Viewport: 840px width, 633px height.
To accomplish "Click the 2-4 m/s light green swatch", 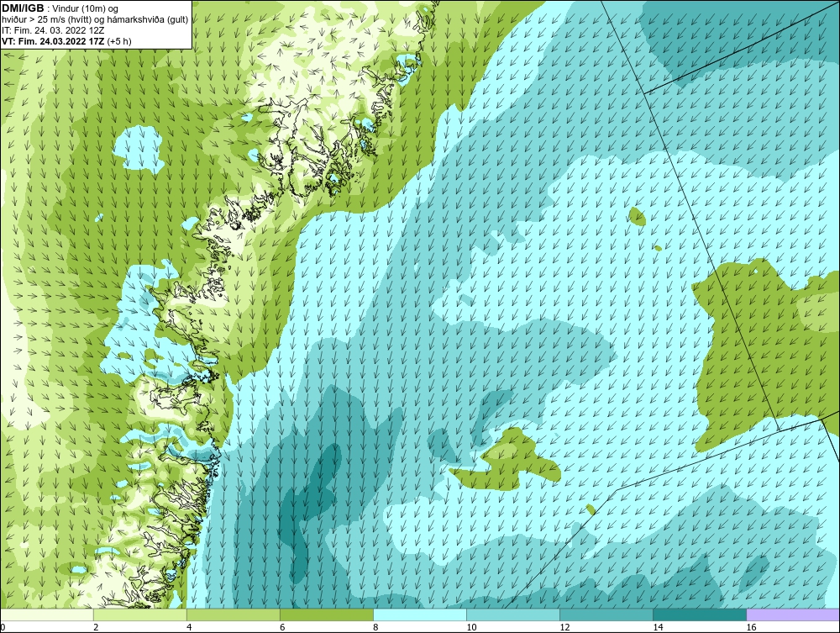I will click(139, 615).
